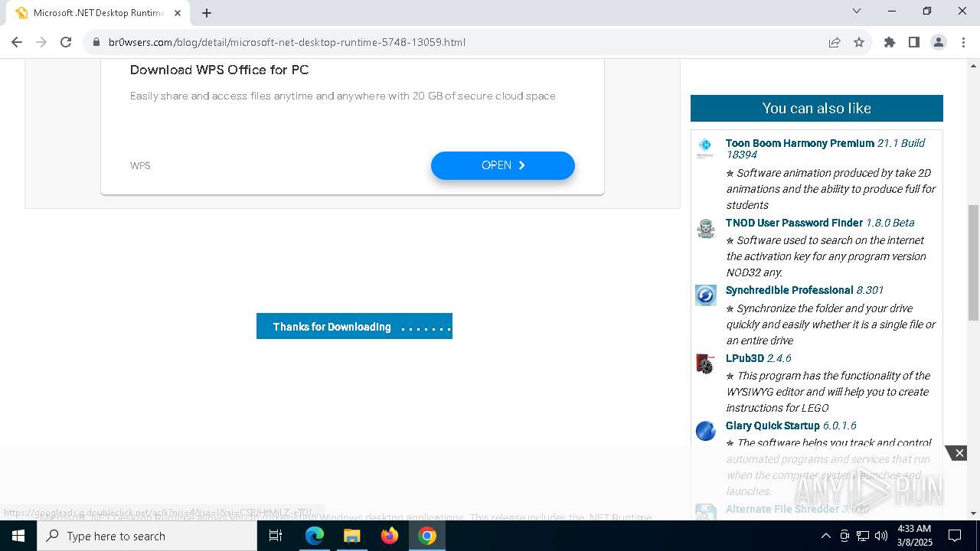Show hidden system tray icons
The width and height of the screenshot is (980, 551).
pos(825,536)
